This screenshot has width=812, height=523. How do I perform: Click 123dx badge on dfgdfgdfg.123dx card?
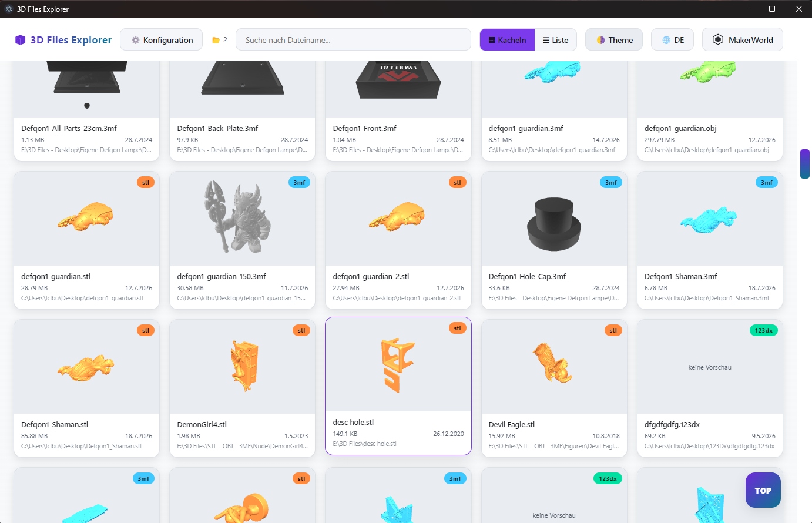pos(764,330)
